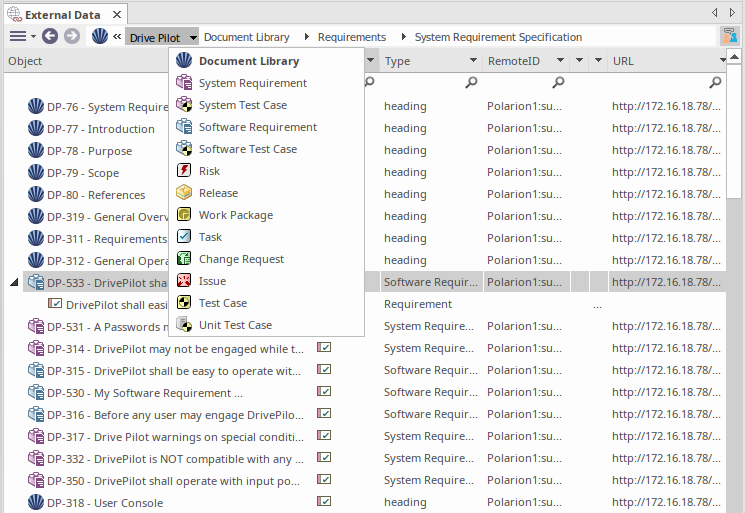The width and height of the screenshot is (745, 513).
Task: Open hamburger menu dropdown arrow
Action: pyautogui.click(x=33, y=37)
